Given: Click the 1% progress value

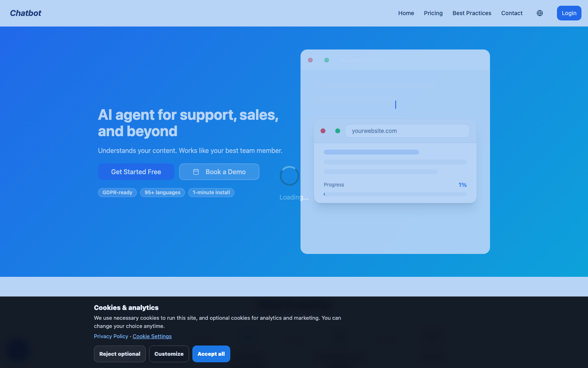Looking at the screenshot, I should [x=462, y=185].
